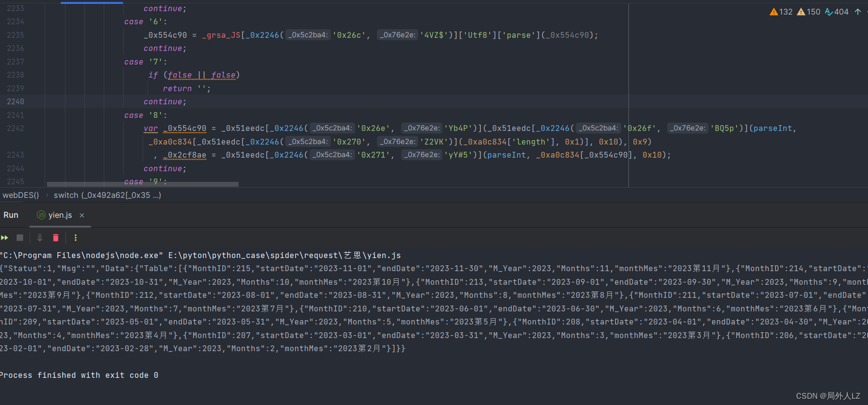Click 'Process finished with exit code 0'

click(x=79, y=375)
